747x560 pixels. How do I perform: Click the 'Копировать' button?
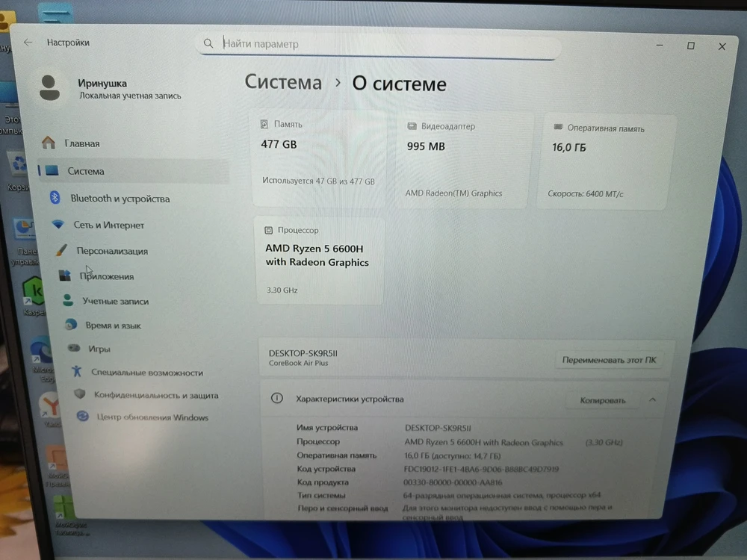click(603, 400)
